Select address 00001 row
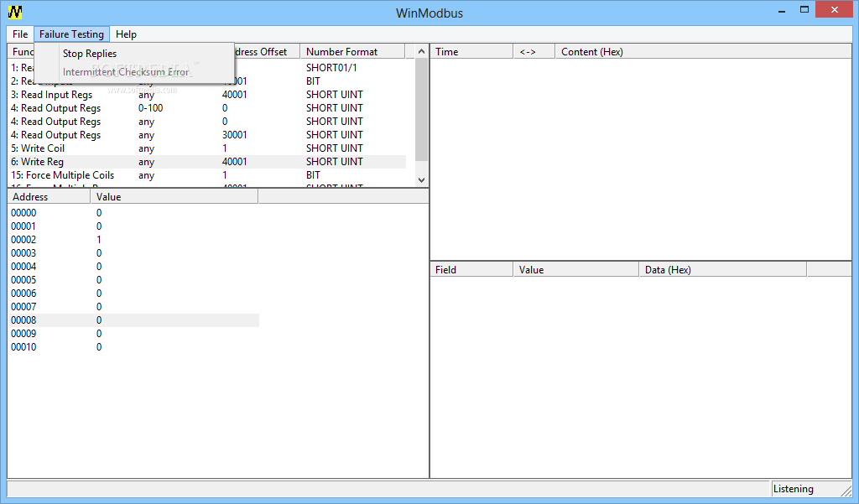Screen dimensions: 859x504 point(133,226)
